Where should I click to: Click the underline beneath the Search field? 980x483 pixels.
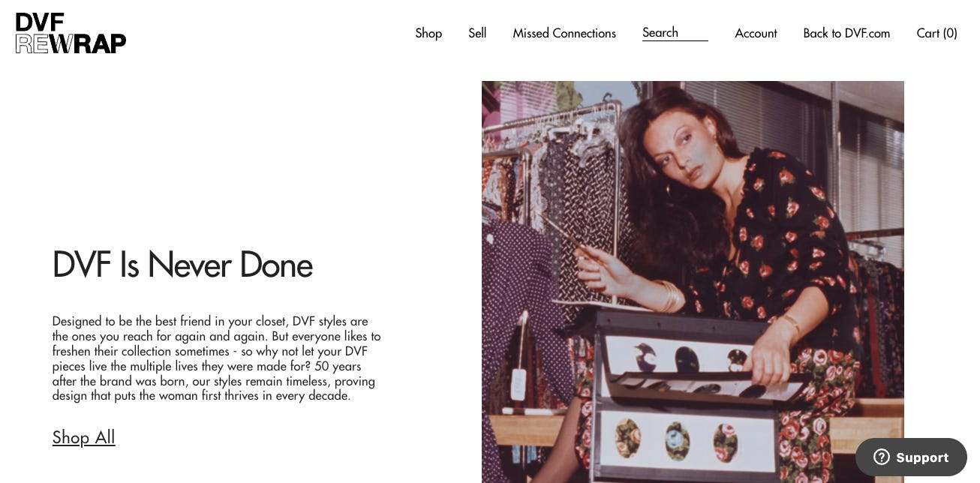tap(675, 40)
